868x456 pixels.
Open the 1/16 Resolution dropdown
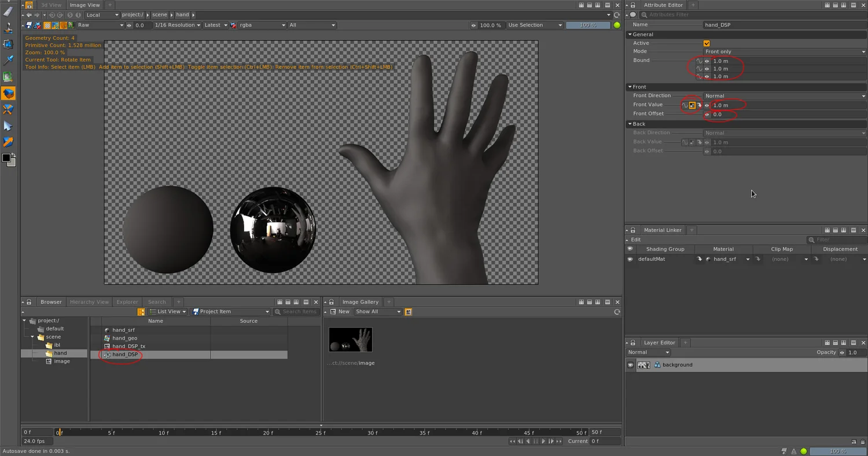click(178, 25)
